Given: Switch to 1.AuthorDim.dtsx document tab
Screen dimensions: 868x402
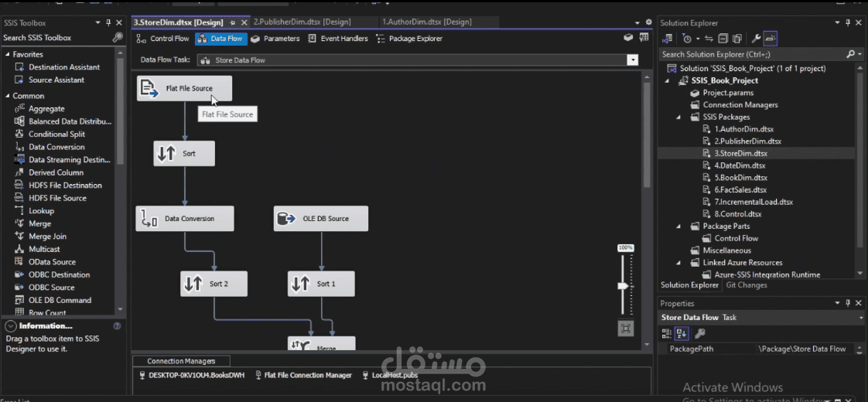Looking at the screenshot, I should (x=427, y=22).
